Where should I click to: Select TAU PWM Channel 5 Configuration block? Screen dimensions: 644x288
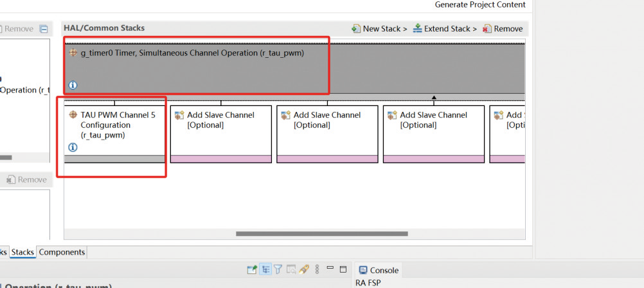pyautogui.click(x=114, y=134)
